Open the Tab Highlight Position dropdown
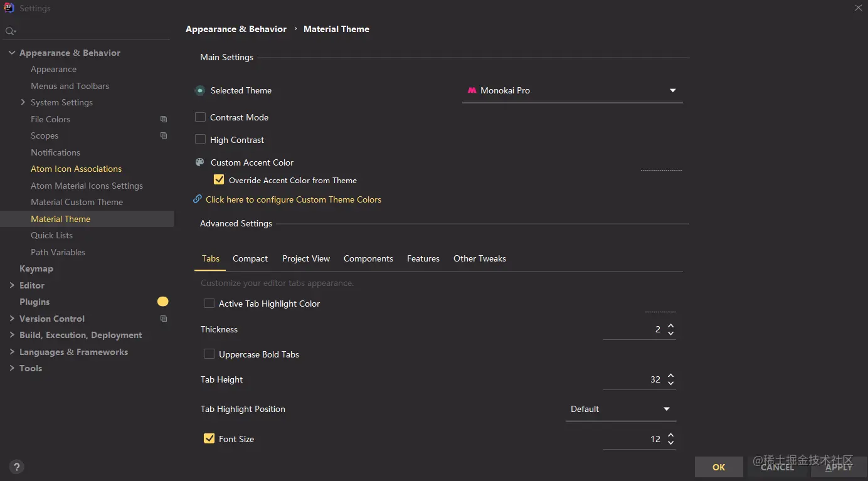Image resolution: width=868 pixels, height=481 pixels. [620, 409]
